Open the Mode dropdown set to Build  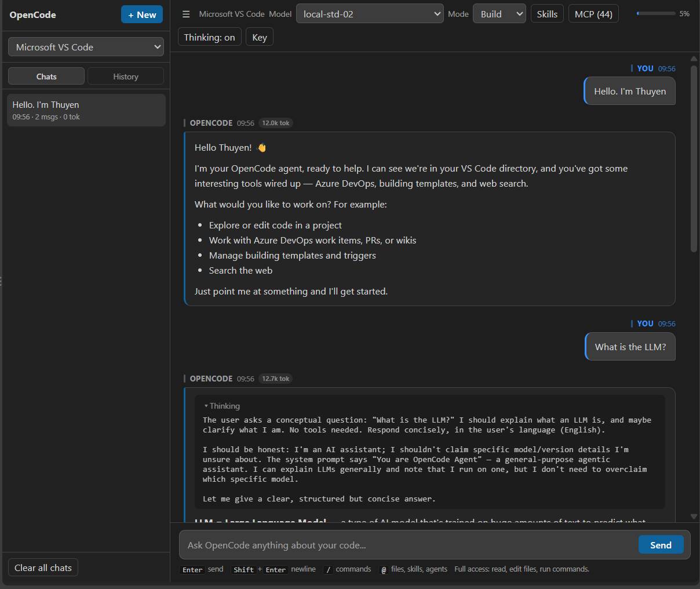pyautogui.click(x=500, y=14)
